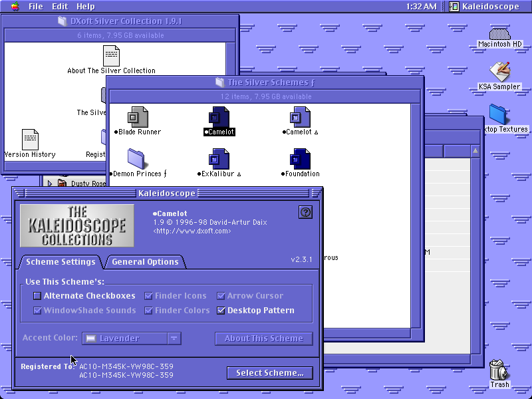The width and height of the screenshot is (532, 399).
Task: Open About The Silver Collection document
Action: pos(111,56)
